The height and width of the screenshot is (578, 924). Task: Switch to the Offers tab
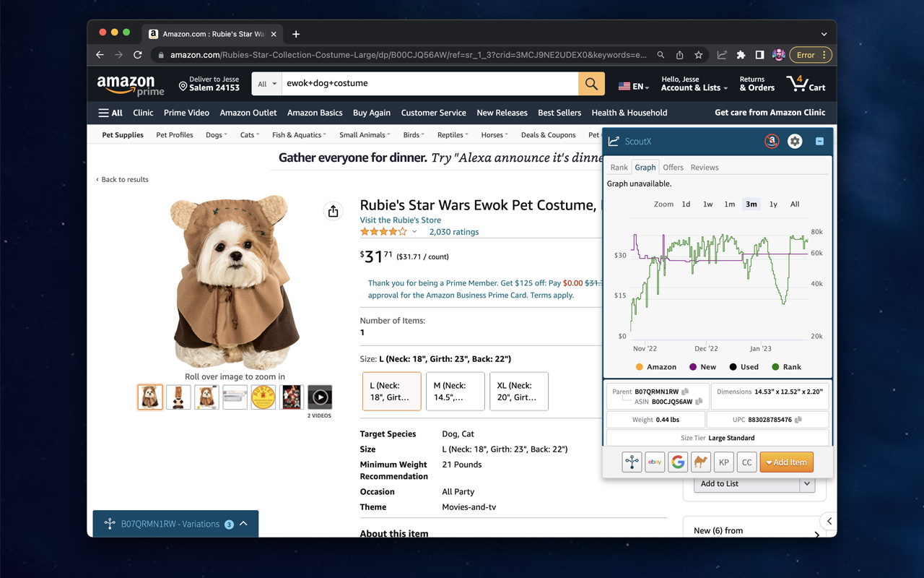tap(673, 168)
